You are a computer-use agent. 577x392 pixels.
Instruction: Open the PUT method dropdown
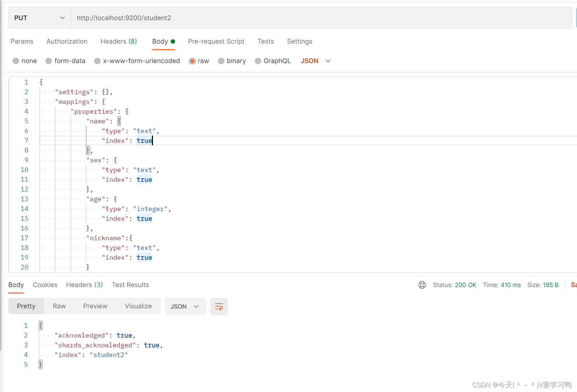pyautogui.click(x=40, y=18)
